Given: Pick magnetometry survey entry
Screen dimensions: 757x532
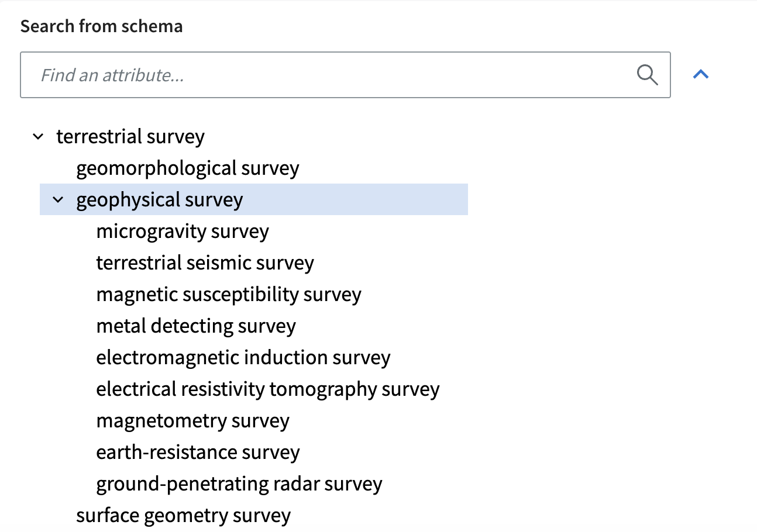Looking at the screenshot, I should pyautogui.click(x=193, y=421).
